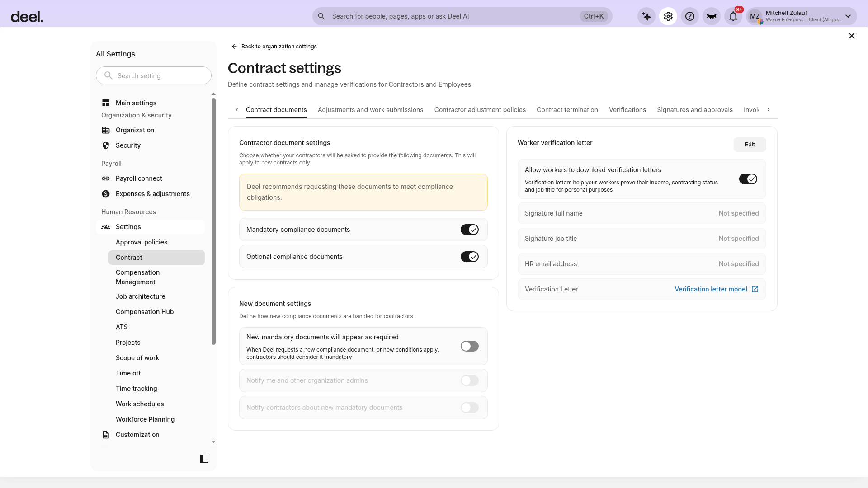The image size is (868, 488).
Task: Toggle Notify contractors about new mandatory documents
Action: [x=470, y=408]
